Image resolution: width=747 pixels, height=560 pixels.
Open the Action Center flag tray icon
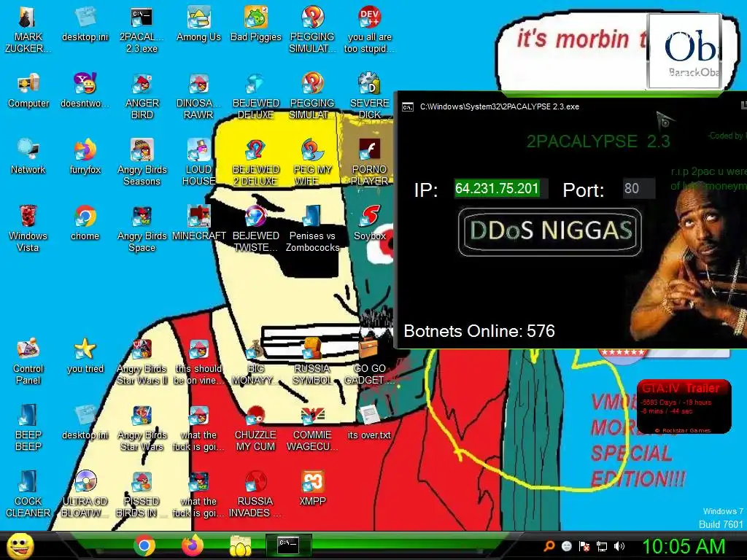point(584,546)
